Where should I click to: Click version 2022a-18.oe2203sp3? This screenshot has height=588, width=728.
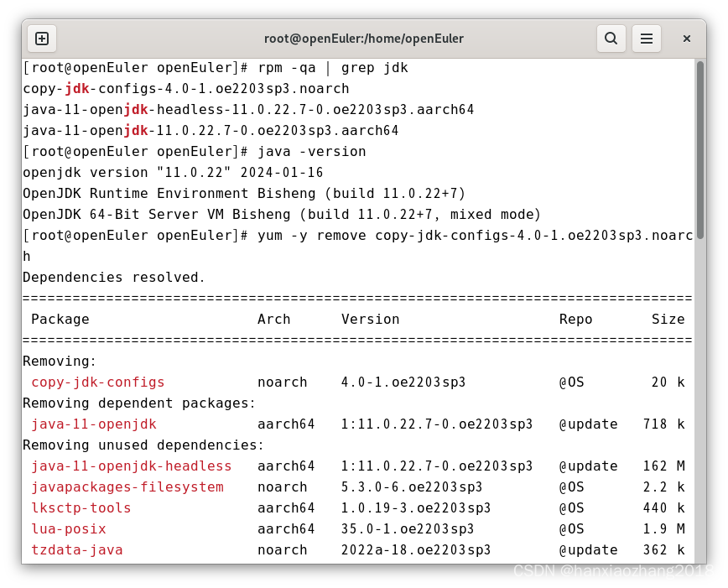click(415, 550)
